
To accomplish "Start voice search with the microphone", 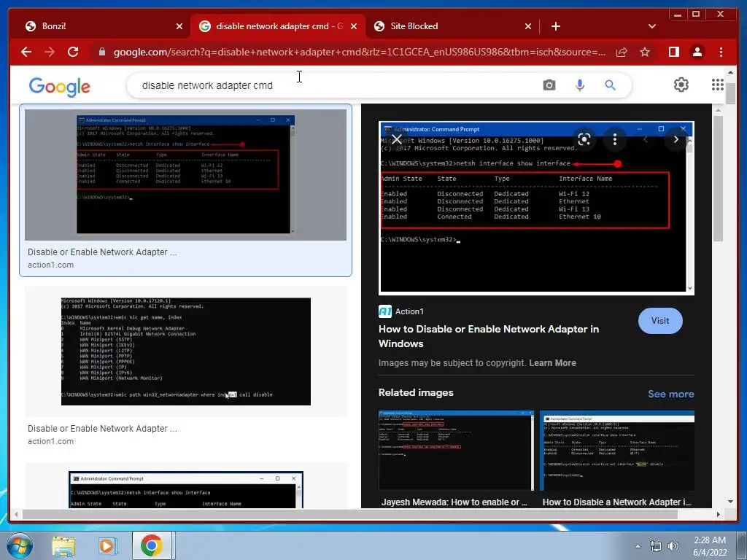I will click(579, 85).
